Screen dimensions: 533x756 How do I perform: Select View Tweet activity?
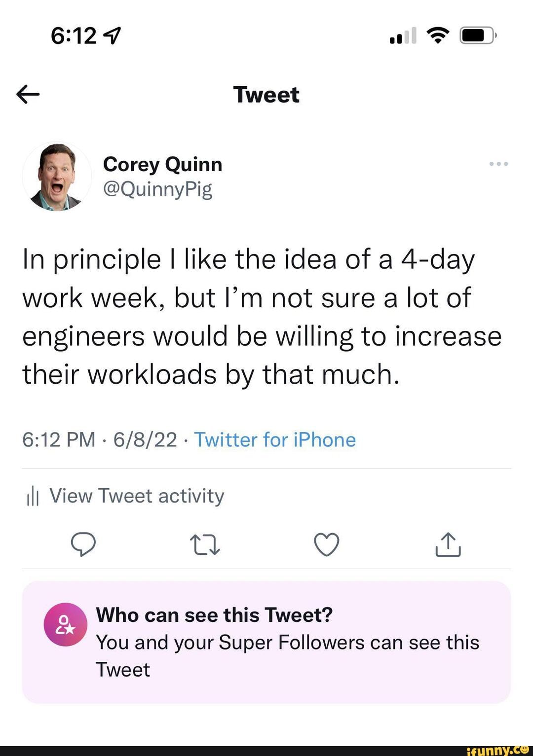tap(136, 496)
